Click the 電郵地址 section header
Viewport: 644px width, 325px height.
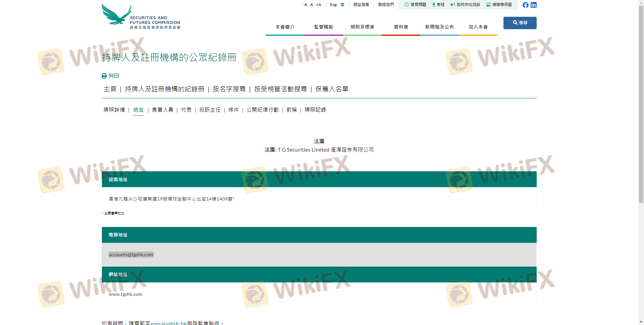[x=319, y=235]
